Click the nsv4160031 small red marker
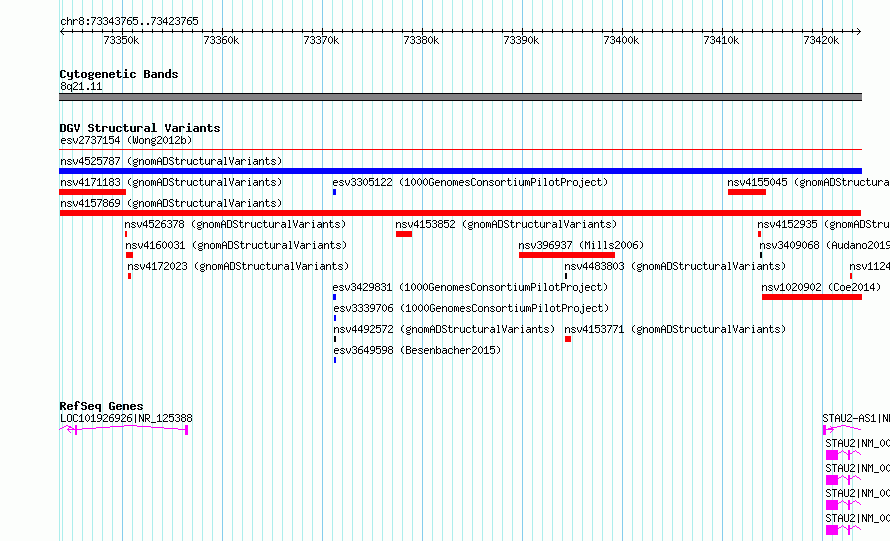Viewport: 890px width, 541px height. [129, 255]
